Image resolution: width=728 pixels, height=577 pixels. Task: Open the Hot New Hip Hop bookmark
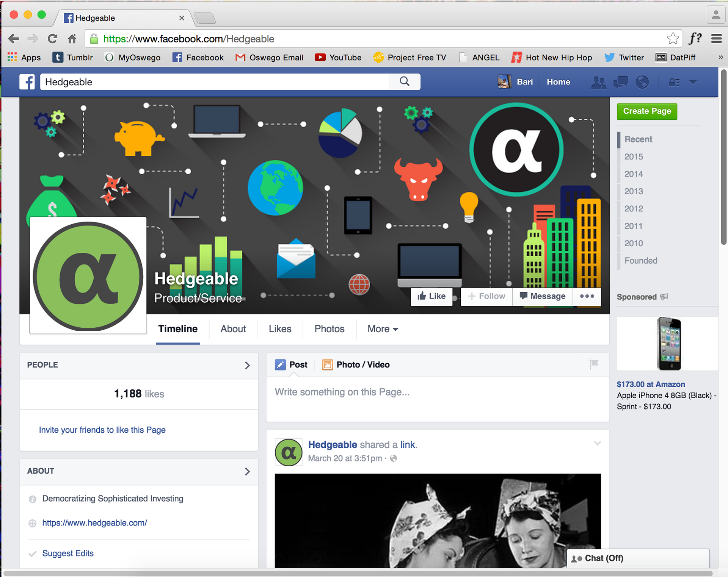(x=552, y=58)
